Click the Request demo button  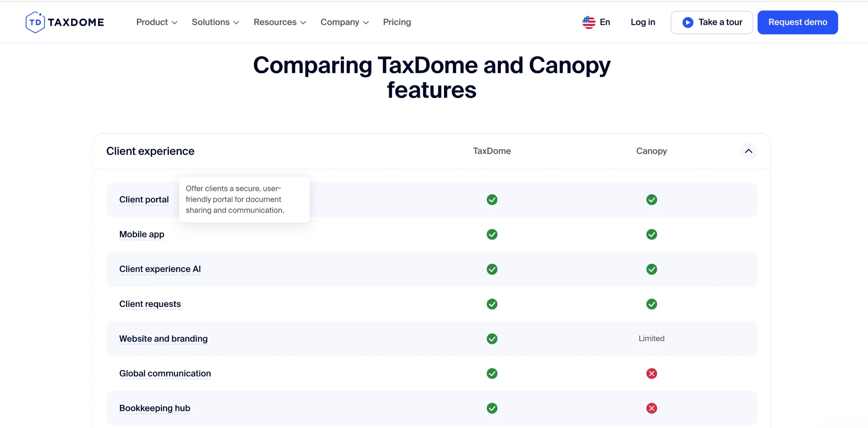tap(798, 22)
